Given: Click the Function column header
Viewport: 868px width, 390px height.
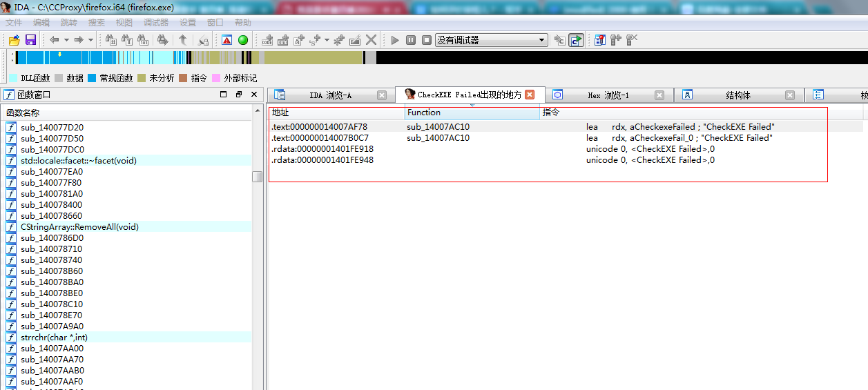Looking at the screenshot, I should point(424,113).
